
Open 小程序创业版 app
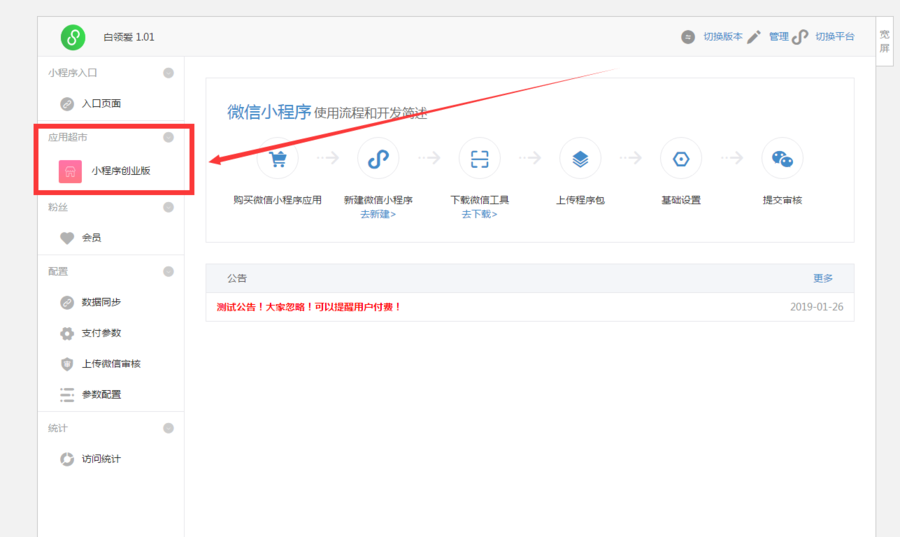click(121, 170)
